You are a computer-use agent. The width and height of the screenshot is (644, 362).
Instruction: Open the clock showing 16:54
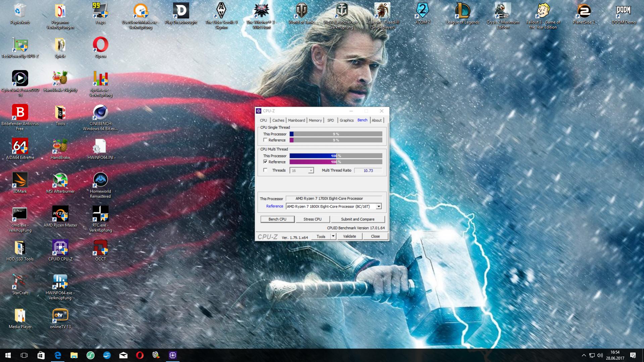(615, 355)
